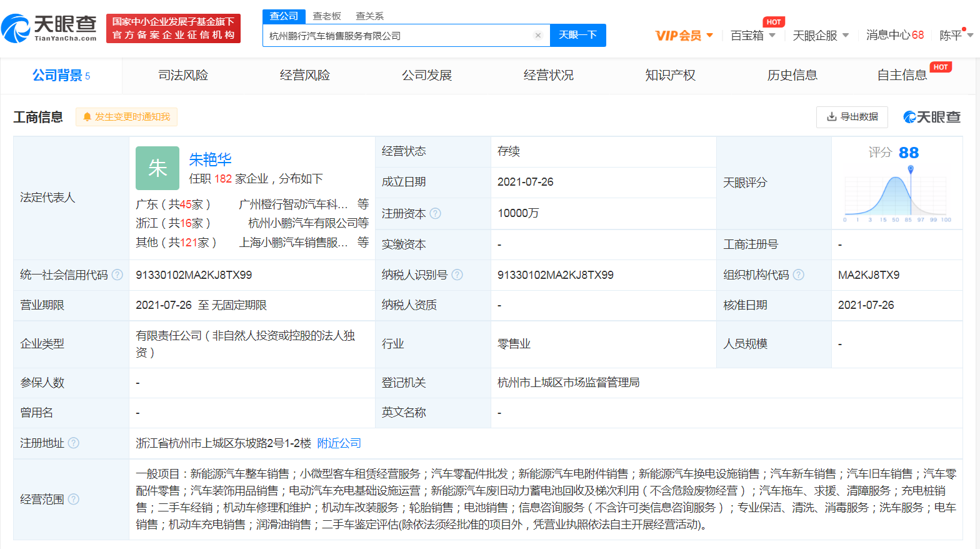The height and width of the screenshot is (549, 980).
Task: Click help icon beside 组织机构代码
Action: [x=798, y=274]
